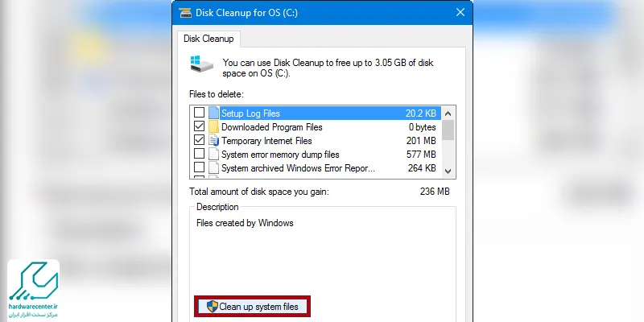The height and width of the screenshot is (322, 644).
Task: Click the file list scrollbar thumb
Action: (448, 130)
